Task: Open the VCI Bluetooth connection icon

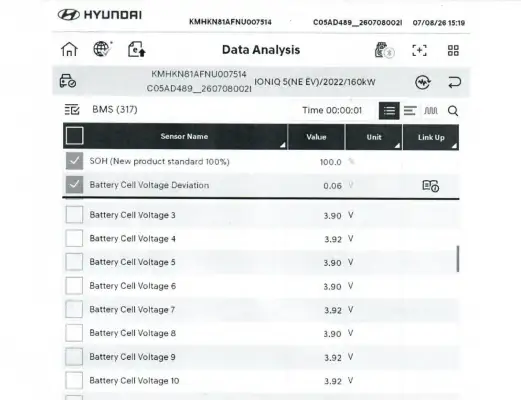Action: (384, 50)
